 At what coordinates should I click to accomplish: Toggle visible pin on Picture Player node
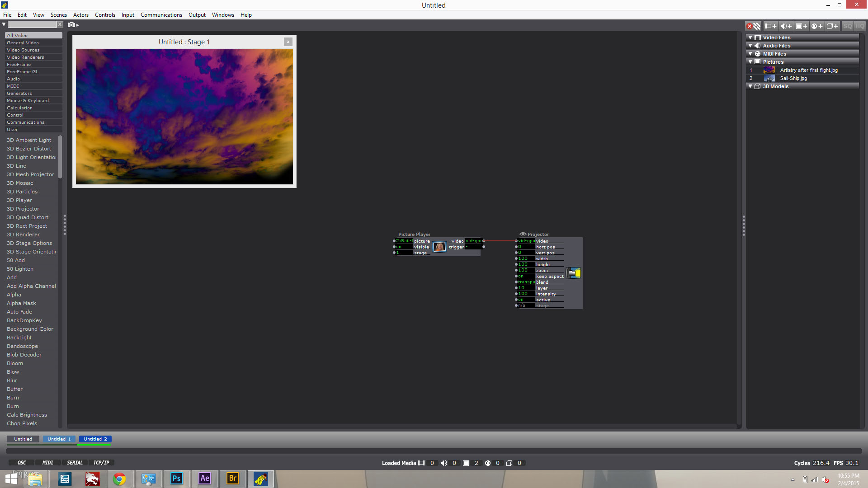395,246
